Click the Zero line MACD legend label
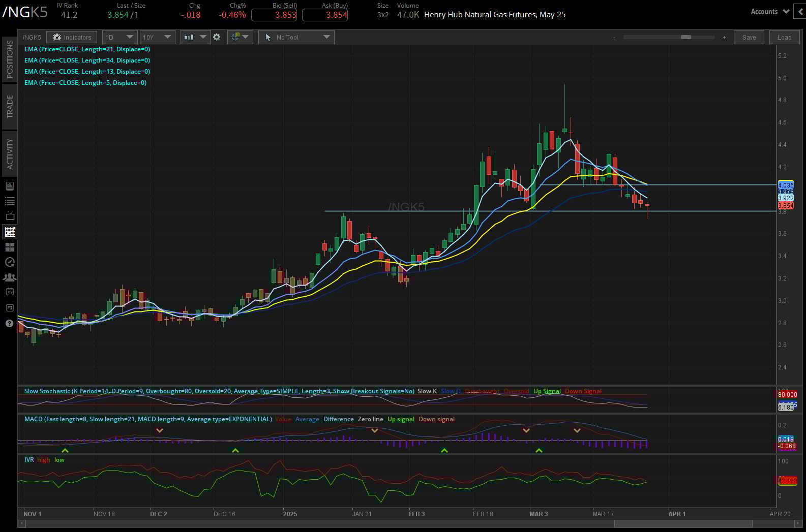This screenshot has height=532, width=806. 371,419
